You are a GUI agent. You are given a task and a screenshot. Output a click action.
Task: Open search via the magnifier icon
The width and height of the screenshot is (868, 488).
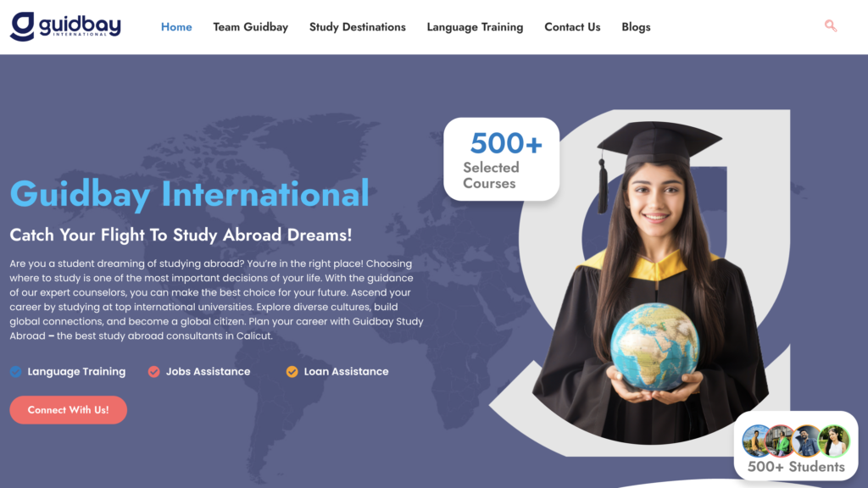pyautogui.click(x=831, y=26)
